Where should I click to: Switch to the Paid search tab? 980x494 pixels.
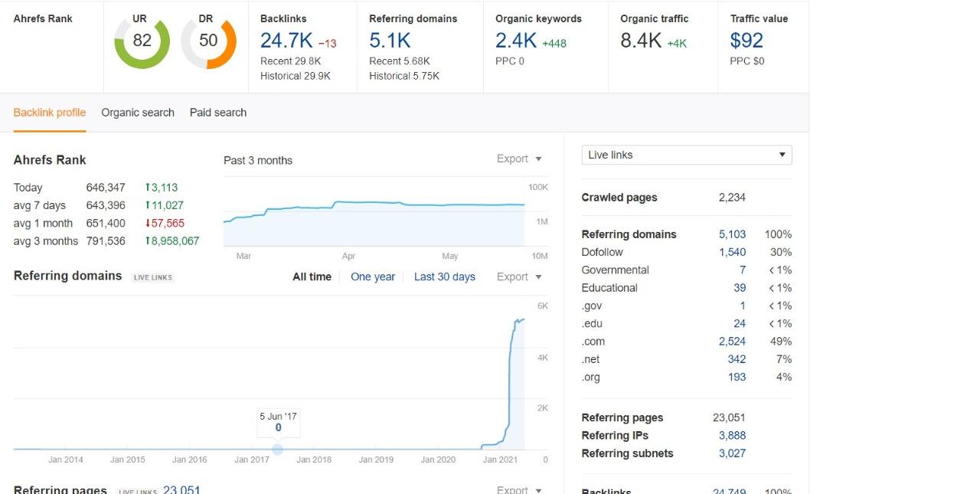click(217, 112)
